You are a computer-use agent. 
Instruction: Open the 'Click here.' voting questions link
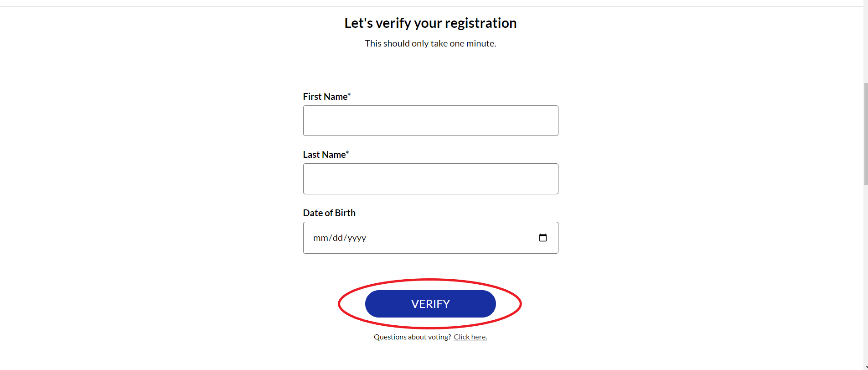(x=470, y=337)
